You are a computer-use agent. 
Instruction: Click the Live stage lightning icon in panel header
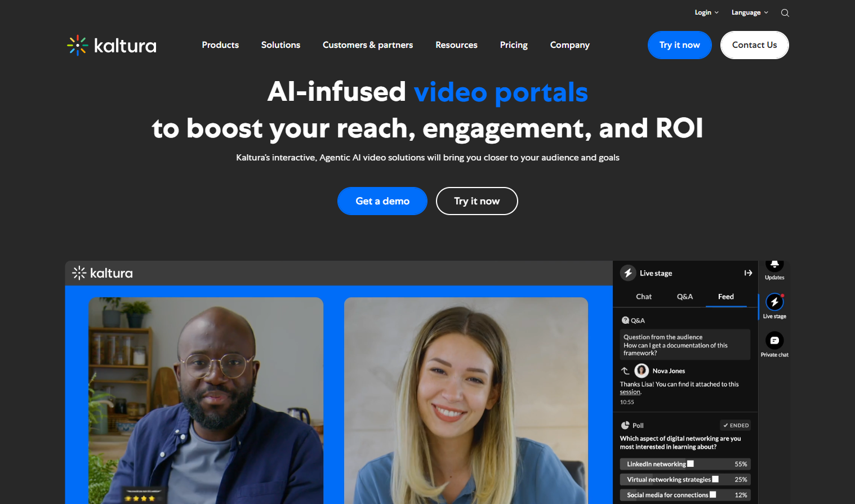628,273
